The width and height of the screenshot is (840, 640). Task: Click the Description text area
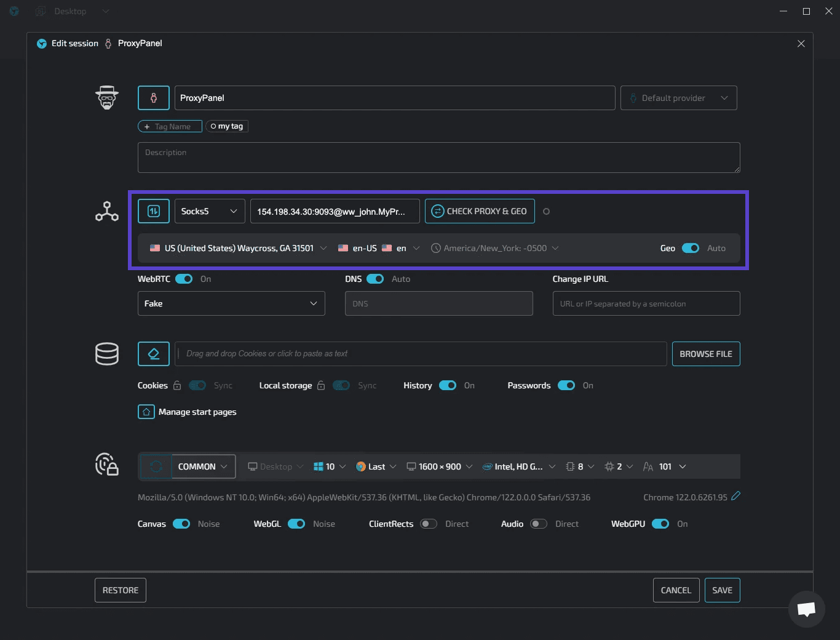pos(438,158)
